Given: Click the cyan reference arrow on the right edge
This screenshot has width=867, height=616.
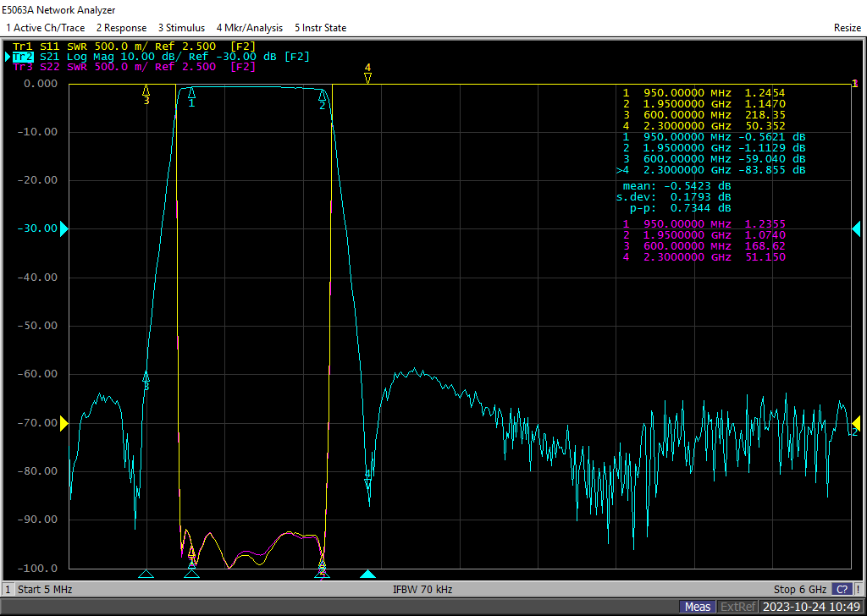Looking at the screenshot, I should click(x=855, y=228).
